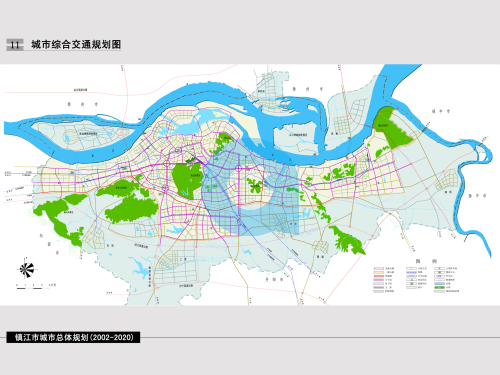Click the blue dashed railway legend symbol
The image size is (500, 375).
tap(412, 272)
